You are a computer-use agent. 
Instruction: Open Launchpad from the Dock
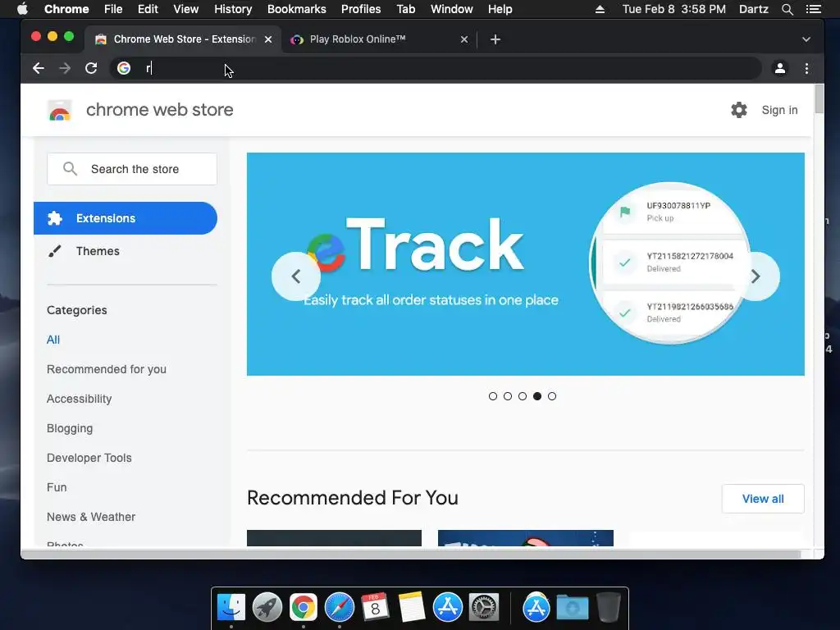pos(267,608)
